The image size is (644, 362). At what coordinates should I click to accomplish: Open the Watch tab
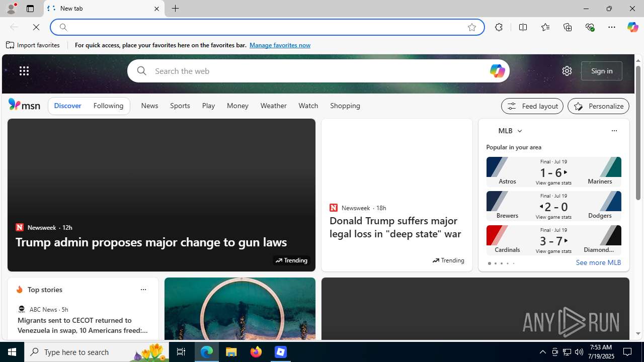coord(308,106)
